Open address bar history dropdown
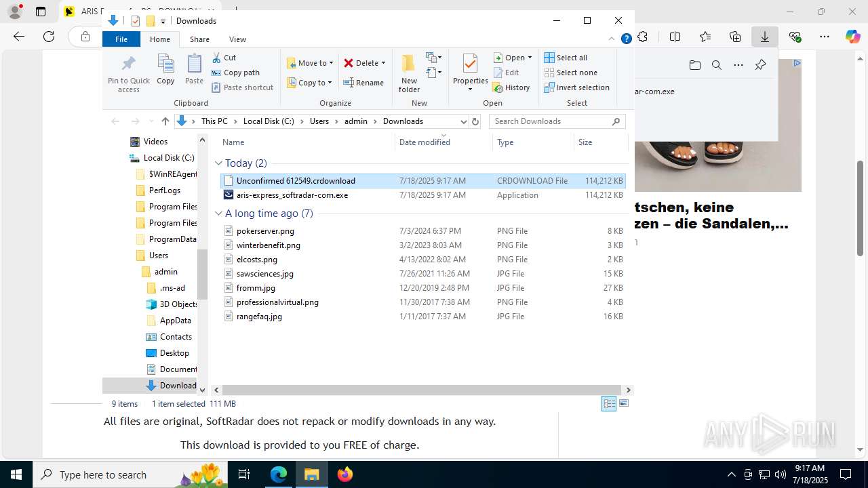Screen dimensions: 868x488 point(464,121)
